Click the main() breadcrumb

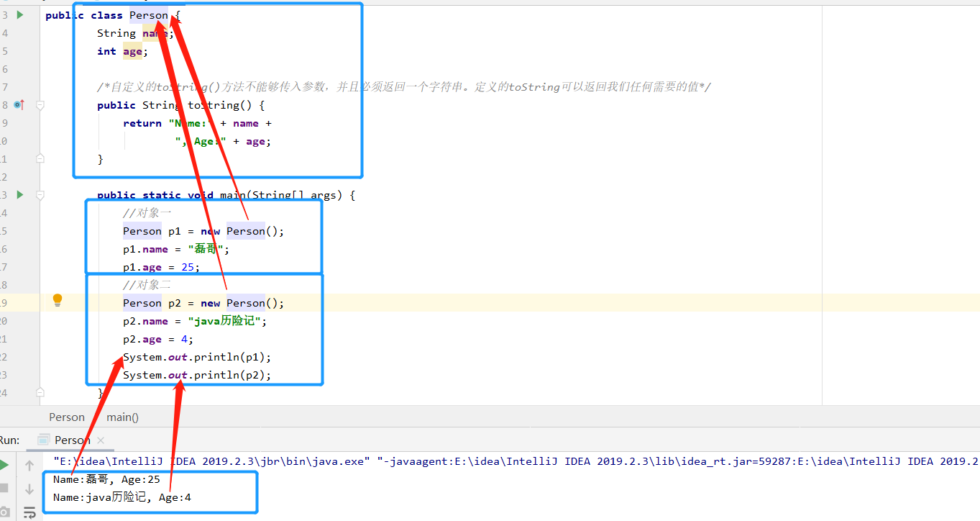(123, 417)
